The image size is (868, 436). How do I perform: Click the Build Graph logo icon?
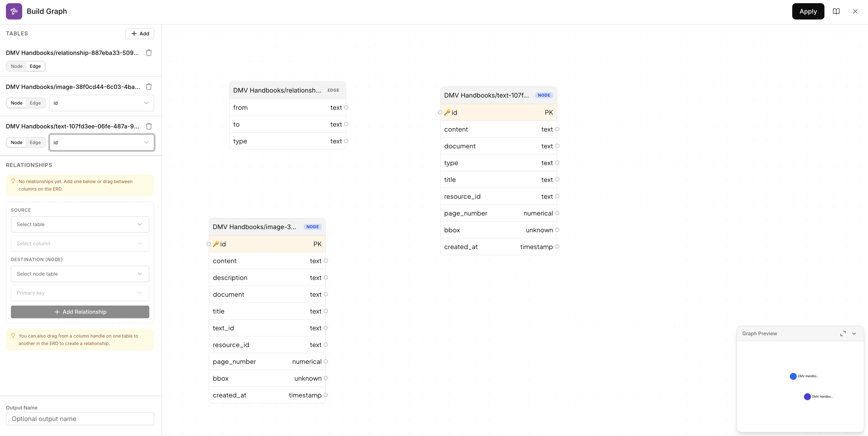tap(14, 11)
